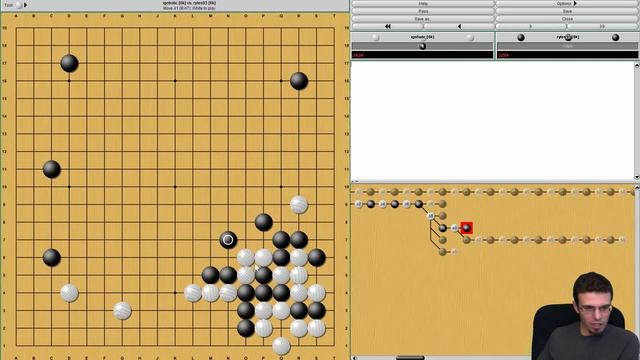
Task: Play a stone on star point K16
Action: 175,81
